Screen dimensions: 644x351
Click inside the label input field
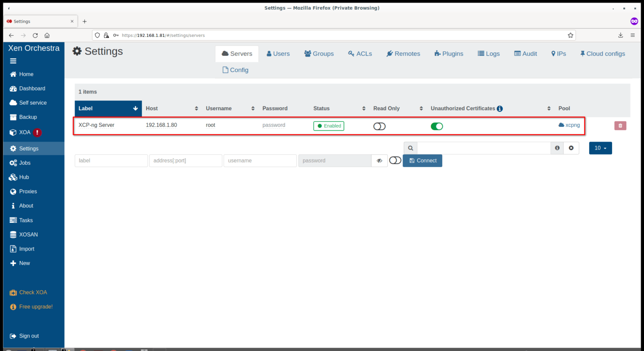pos(111,160)
